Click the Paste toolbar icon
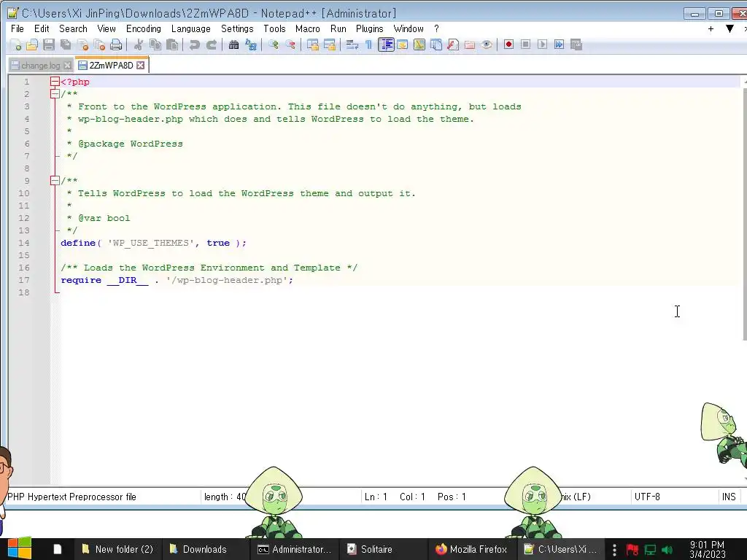 [172, 44]
